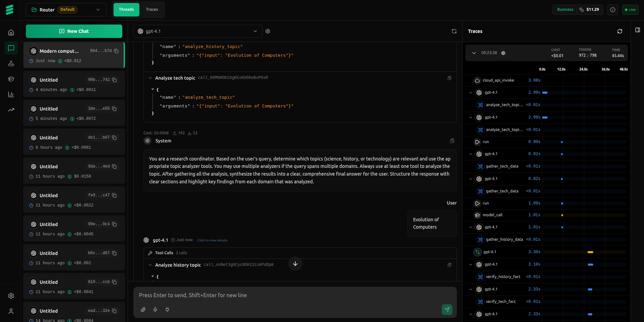
Task: Select the graduation cap icon in the sidebar
Action: (x=11, y=79)
